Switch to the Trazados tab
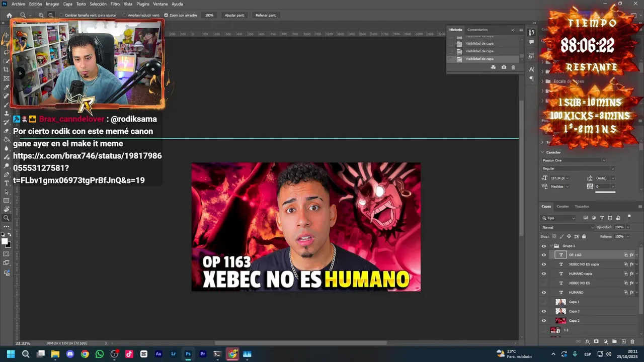 pyautogui.click(x=582, y=207)
